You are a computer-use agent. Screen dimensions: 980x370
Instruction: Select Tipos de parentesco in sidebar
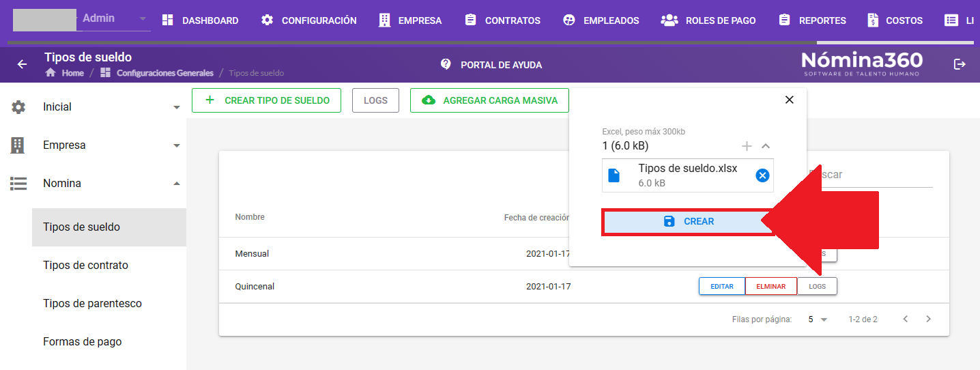click(109, 304)
